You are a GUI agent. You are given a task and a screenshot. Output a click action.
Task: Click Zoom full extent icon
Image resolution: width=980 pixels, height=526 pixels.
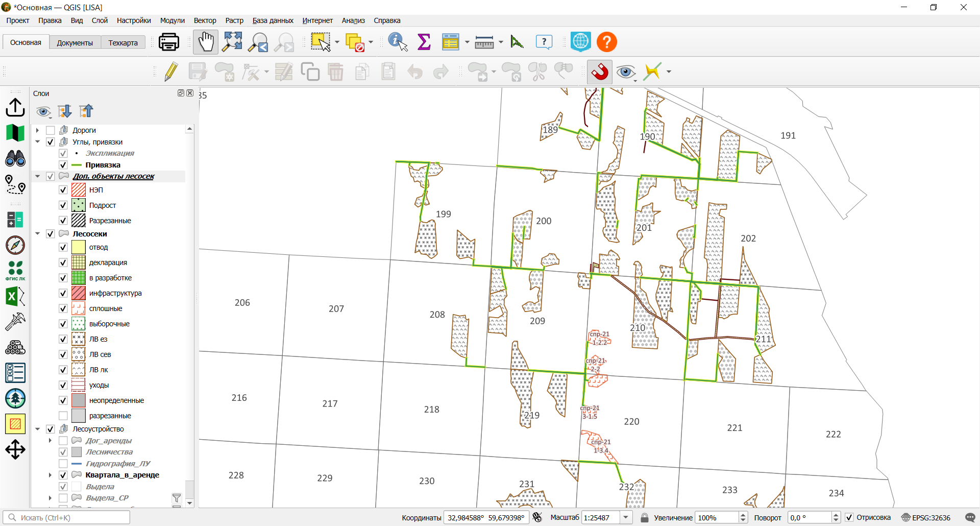pyautogui.click(x=232, y=42)
